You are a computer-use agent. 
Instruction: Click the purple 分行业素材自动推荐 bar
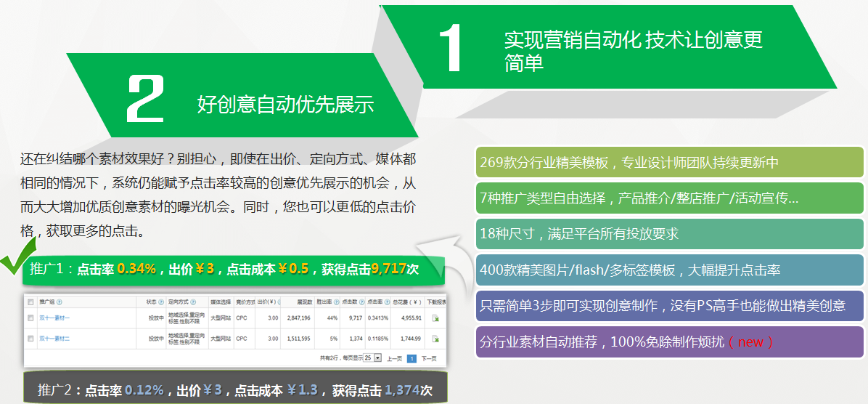point(669,342)
